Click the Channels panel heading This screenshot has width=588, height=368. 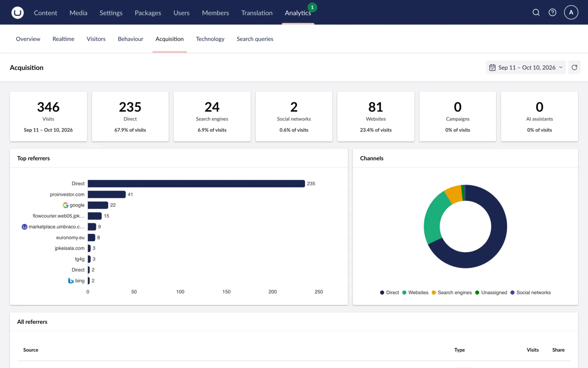click(x=372, y=158)
